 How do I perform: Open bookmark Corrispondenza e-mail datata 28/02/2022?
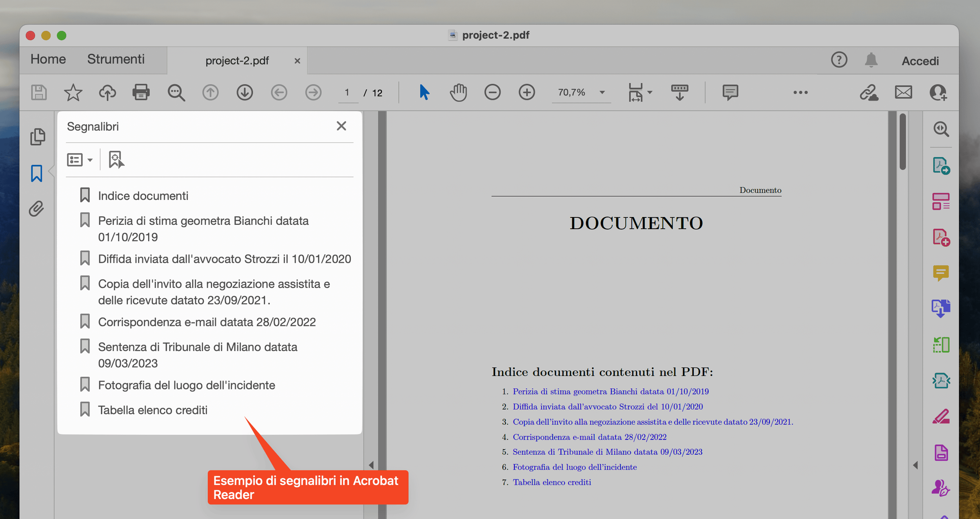click(x=207, y=322)
